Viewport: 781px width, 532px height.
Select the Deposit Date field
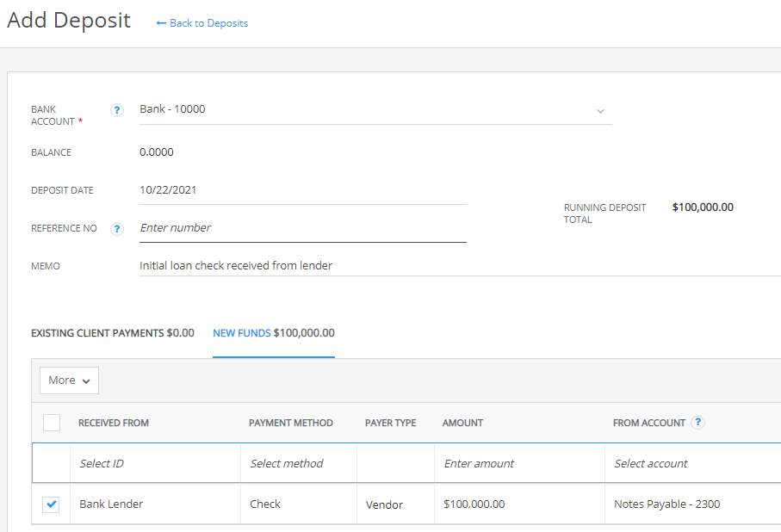[x=301, y=189]
